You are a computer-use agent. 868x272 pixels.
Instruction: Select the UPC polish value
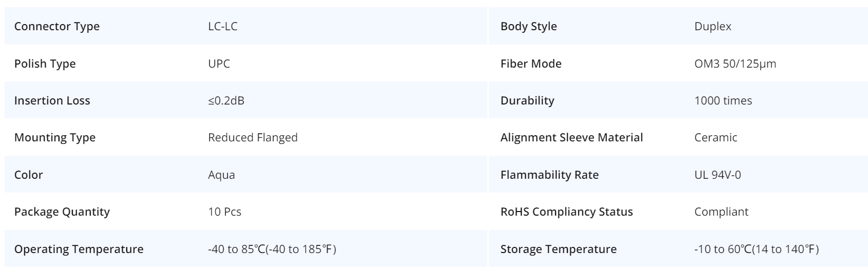pos(219,64)
